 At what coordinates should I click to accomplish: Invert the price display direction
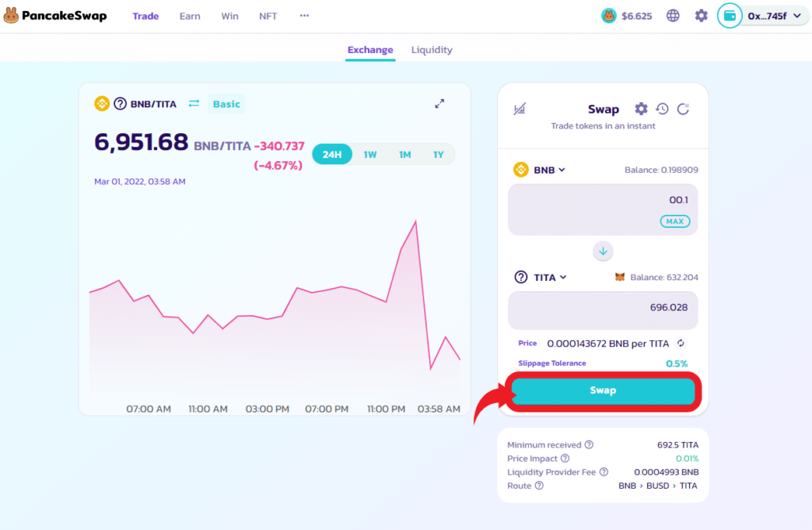(x=681, y=343)
